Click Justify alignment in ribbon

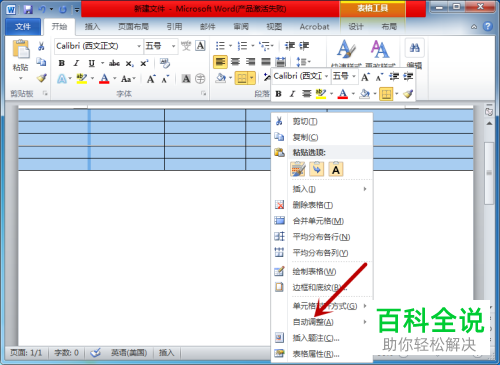(x=266, y=62)
